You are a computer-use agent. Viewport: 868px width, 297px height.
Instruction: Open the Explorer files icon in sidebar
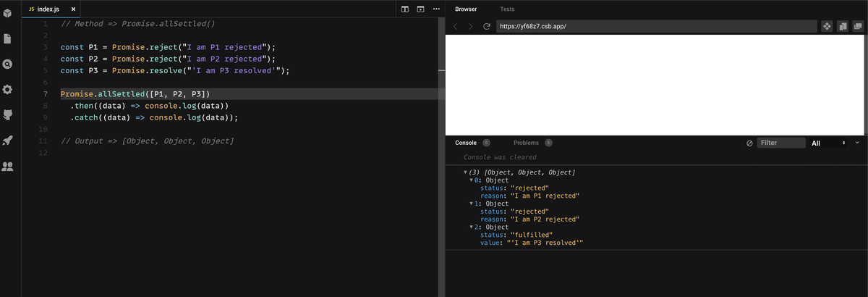[x=8, y=38]
